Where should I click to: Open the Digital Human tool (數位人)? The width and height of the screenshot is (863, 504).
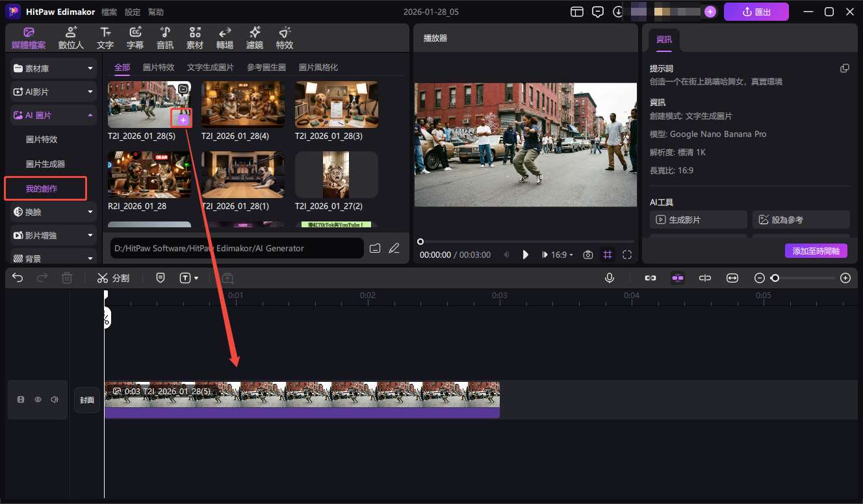click(71, 38)
